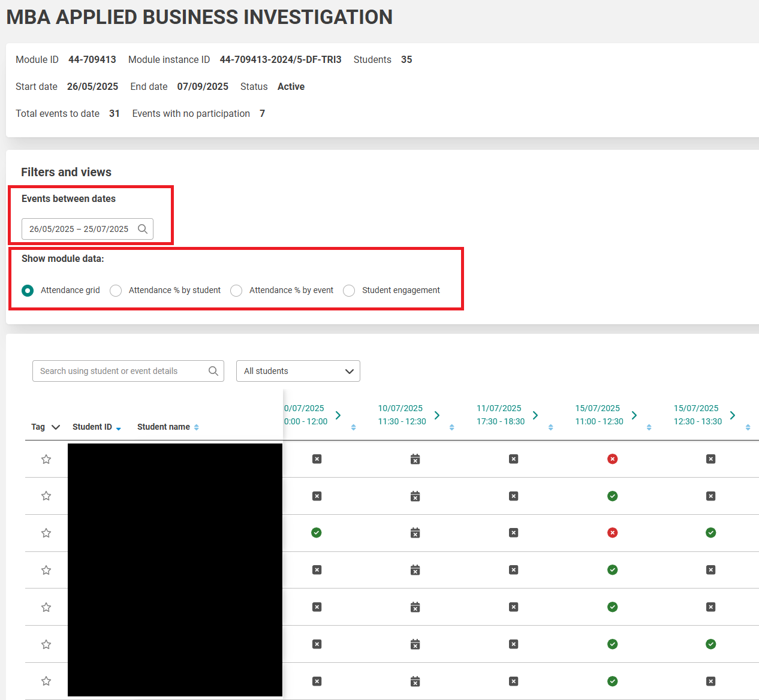The height and width of the screenshot is (700, 759).
Task: Click the sort arrows for the 15/07/2025 11:00 column
Action: pyautogui.click(x=649, y=427)
